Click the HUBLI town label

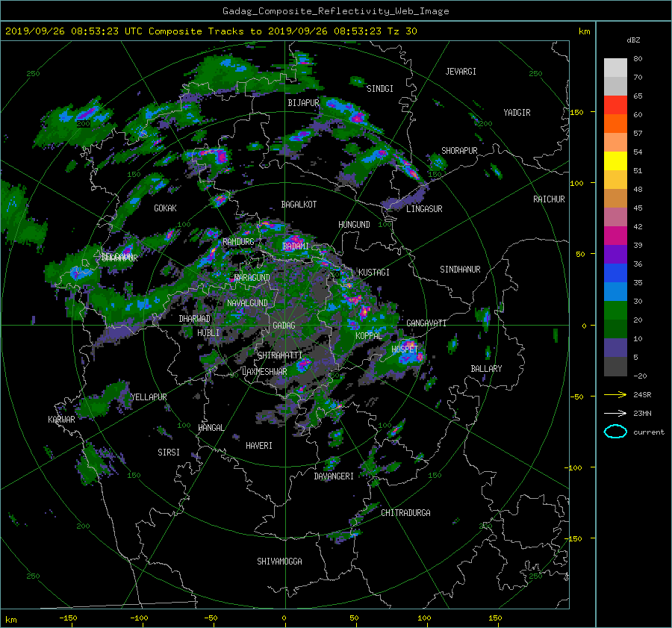pyautogui.click(x=208, y=333)
